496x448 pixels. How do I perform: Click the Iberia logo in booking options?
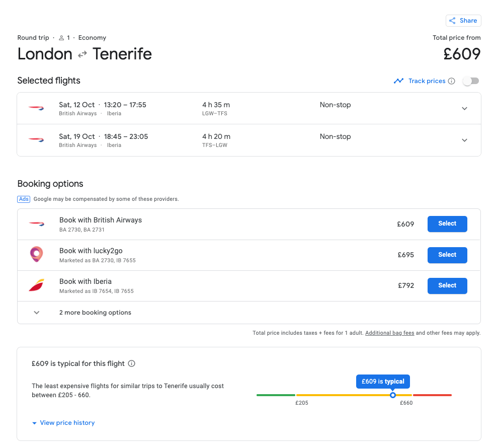pyautogui.click(x=36, y=285)
